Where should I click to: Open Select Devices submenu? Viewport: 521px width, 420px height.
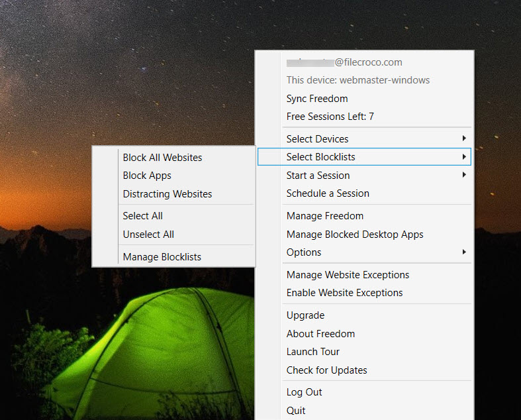coord(364,138)
